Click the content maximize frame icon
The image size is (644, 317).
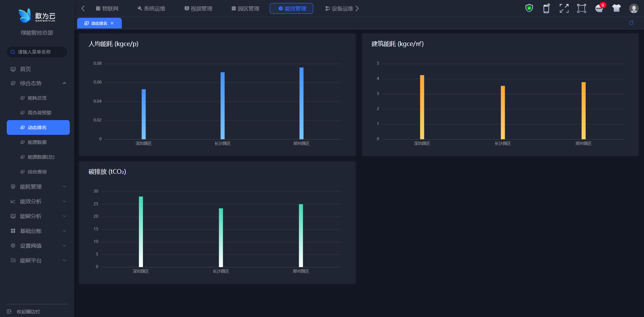click(582, 8)
